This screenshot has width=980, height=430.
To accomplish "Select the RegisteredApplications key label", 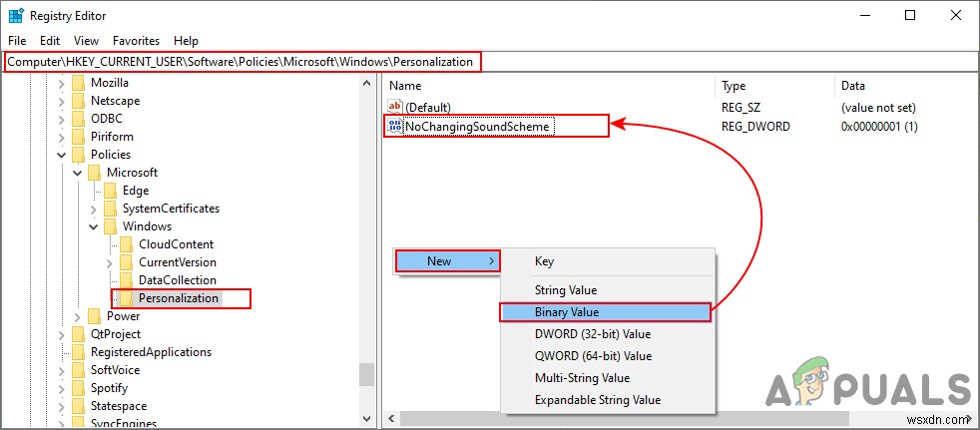I will click(x=152, y=352).
